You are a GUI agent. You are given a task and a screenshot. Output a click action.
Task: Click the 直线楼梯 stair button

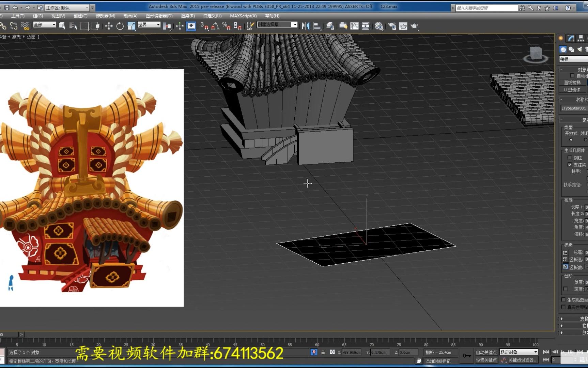click(572, 82)
